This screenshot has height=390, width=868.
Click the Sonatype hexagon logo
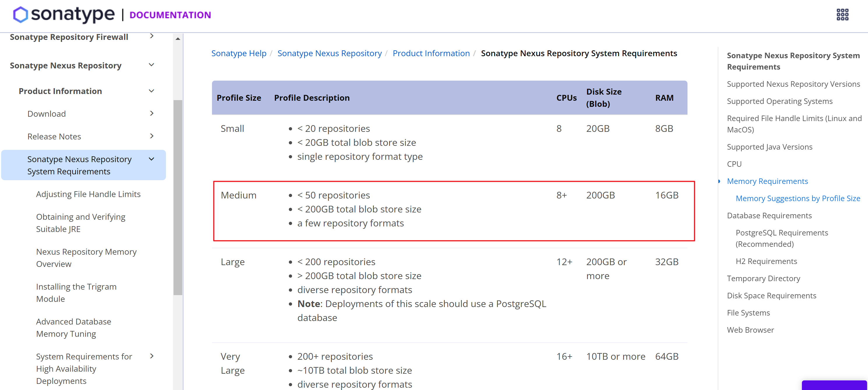pos(21,15)
